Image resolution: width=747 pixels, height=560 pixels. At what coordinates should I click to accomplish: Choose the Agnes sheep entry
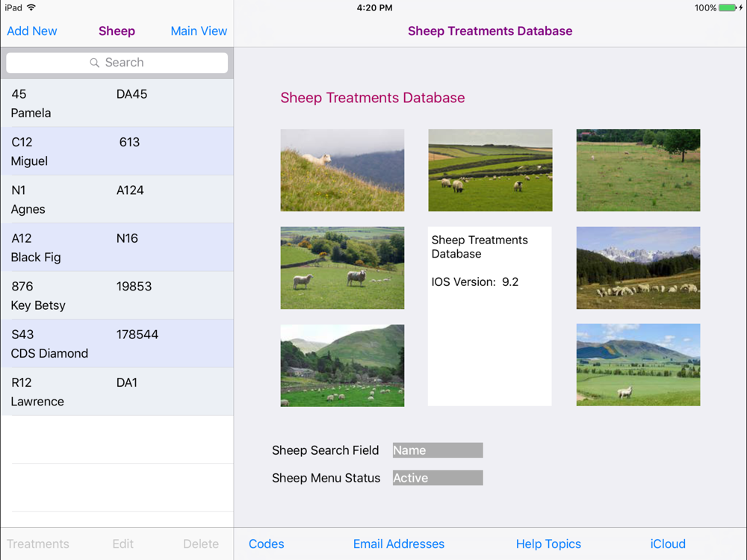click(x=117, y=199)
